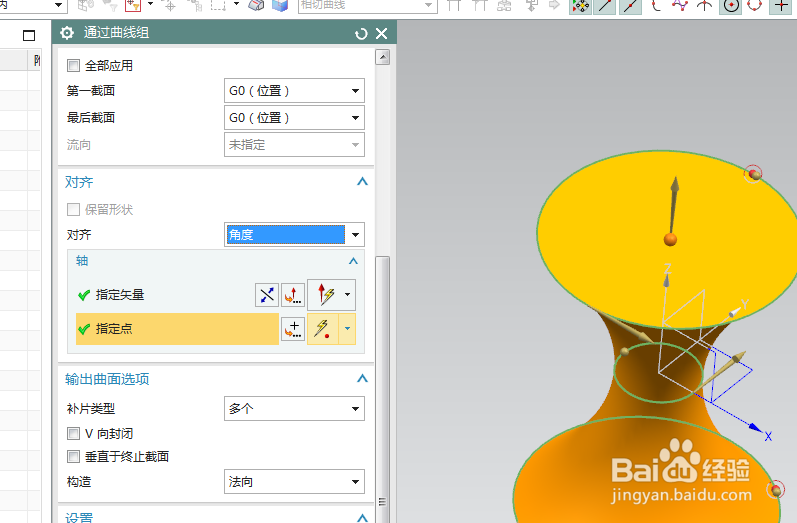This screenshot has width=797, height=523.
Task: Toggle the 保留形状 checkbox
Action: [x=74, y=209]
